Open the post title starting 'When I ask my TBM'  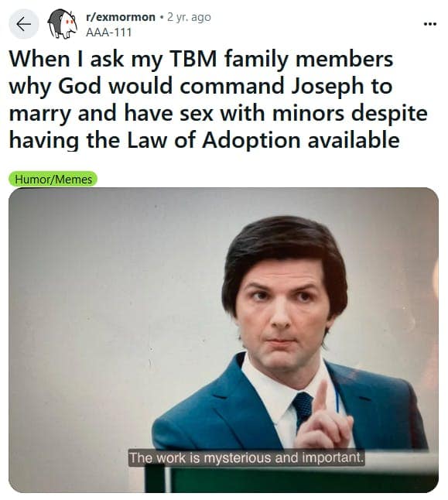click(x=218, y=100)
